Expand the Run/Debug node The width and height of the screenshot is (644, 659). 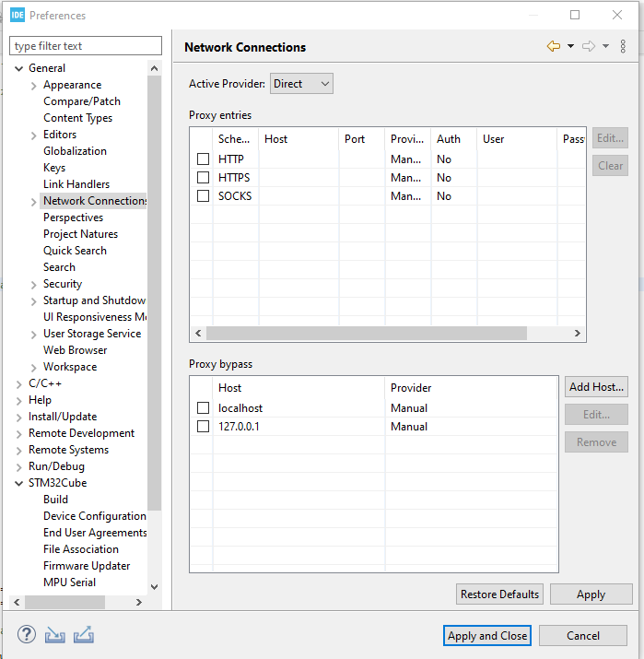(x=19, y=467)
